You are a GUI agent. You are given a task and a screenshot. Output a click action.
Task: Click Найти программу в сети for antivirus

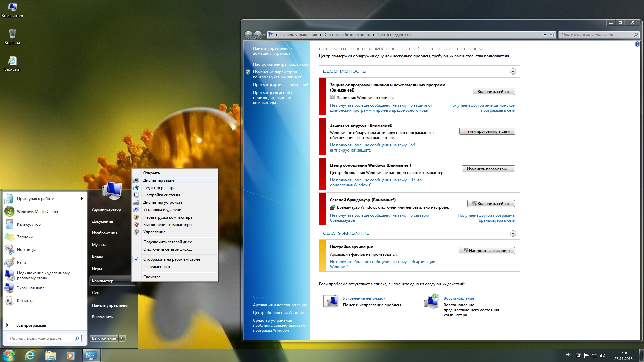487,131
